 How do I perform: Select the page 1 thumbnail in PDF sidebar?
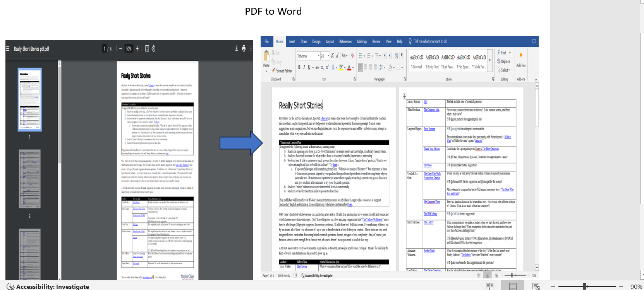point(29,99)
